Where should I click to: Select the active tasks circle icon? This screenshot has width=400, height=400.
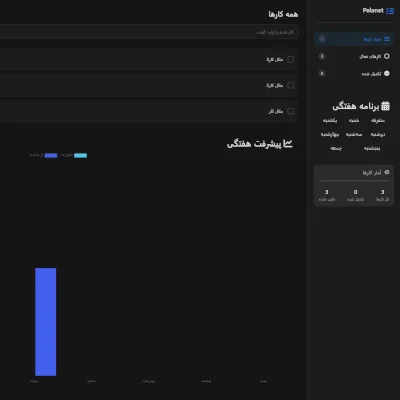click(387, 56)
